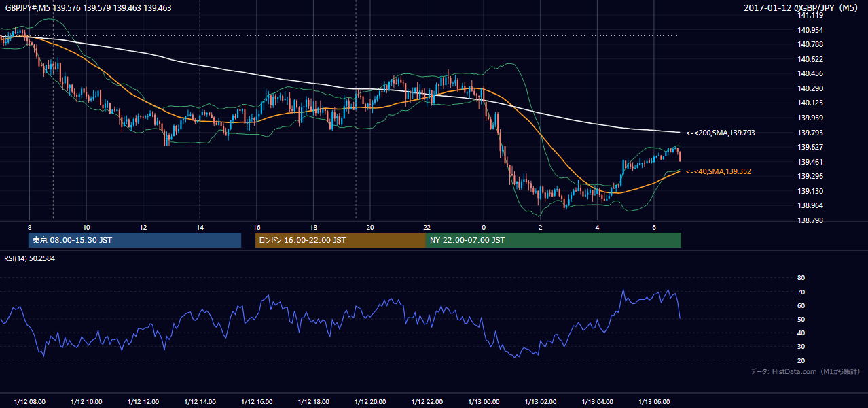Click hour label 6 under the price chart

654,227
